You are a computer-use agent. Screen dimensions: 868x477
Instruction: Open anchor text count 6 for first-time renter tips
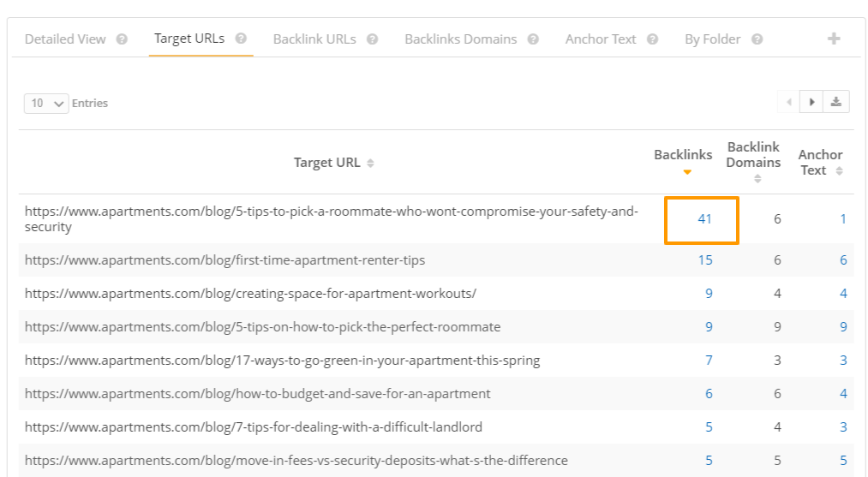point(843,260)
